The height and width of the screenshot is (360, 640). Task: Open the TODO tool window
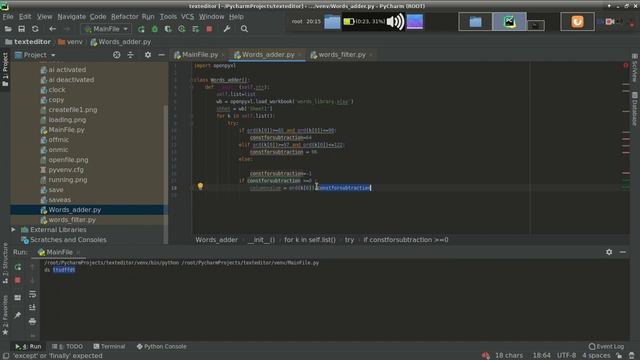67,347
